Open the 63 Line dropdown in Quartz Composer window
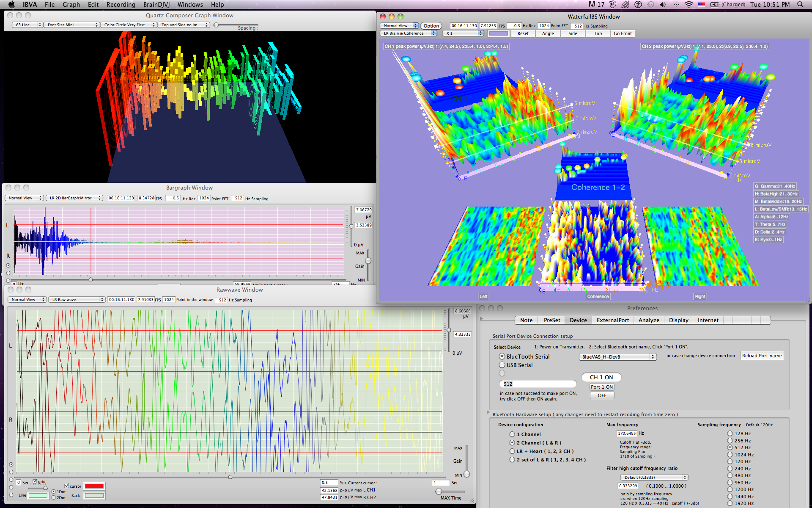The height and width of the screenshot is (508, 812). (x=27, y=25)
